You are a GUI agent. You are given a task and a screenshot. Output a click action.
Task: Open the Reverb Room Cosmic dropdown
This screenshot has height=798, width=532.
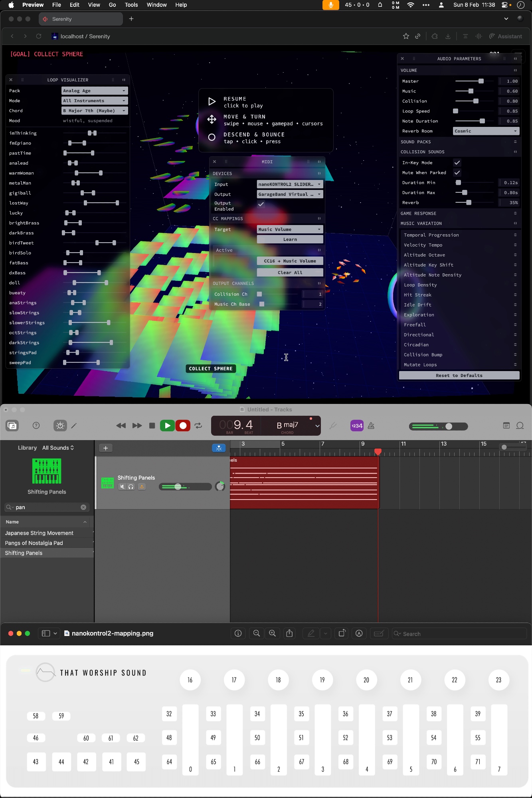click(x=486, y=131)
